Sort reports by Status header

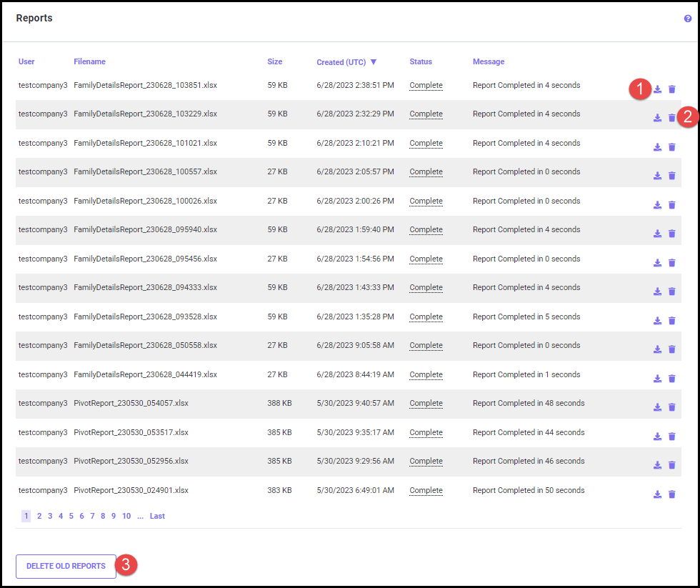[421, 62]
